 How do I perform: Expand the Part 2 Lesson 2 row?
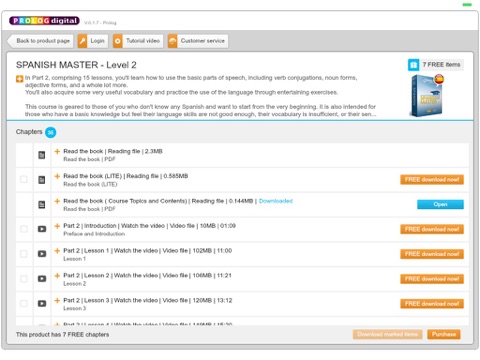57,275
